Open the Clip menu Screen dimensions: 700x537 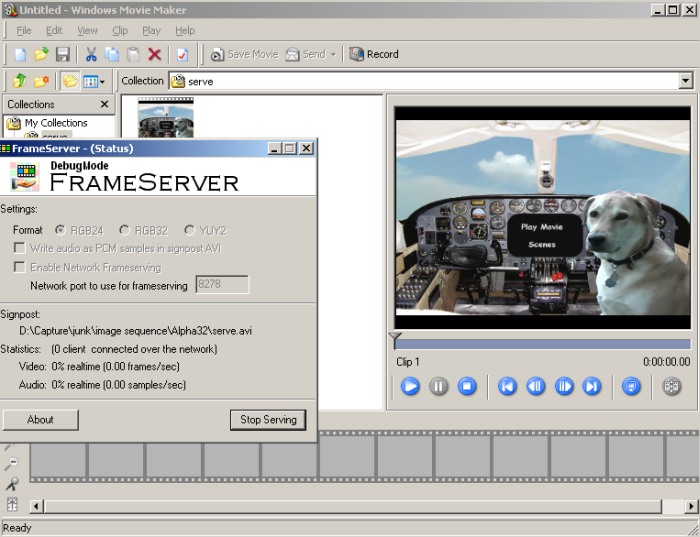[x=120, y=31]
